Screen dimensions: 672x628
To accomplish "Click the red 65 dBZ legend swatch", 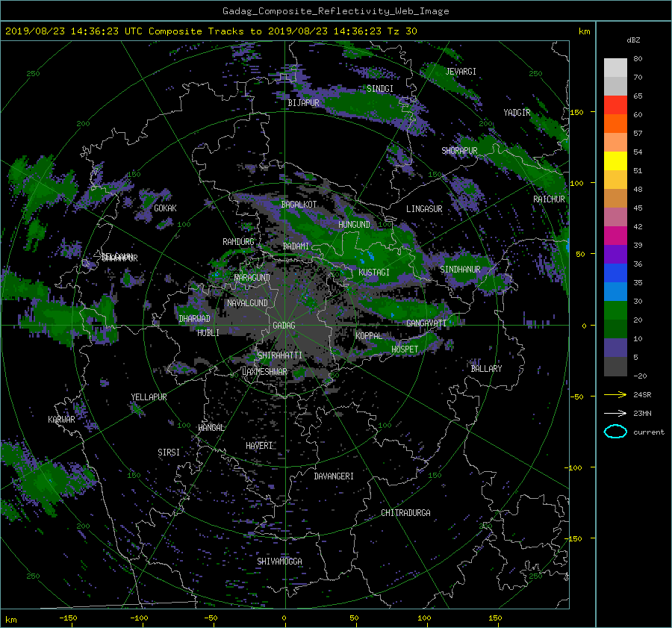I will coord(615,105).
